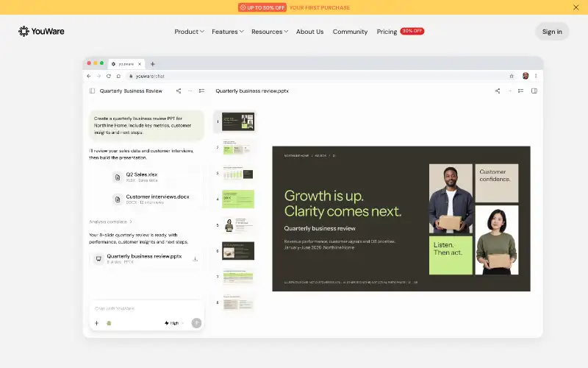The height and width of the screenshot is (368, 588).
Task: Bookmark the page with star icon
Action: coord(512,76)
